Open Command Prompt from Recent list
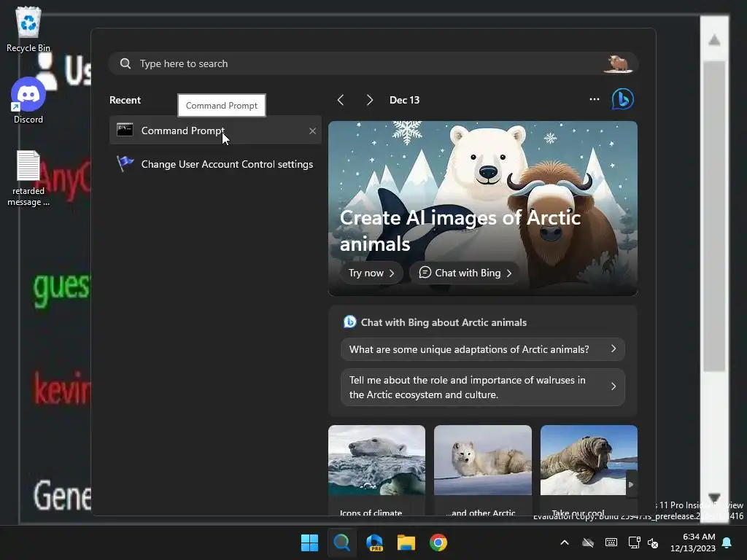The height and width of the screenshot is (560, 747). (215, 130)
